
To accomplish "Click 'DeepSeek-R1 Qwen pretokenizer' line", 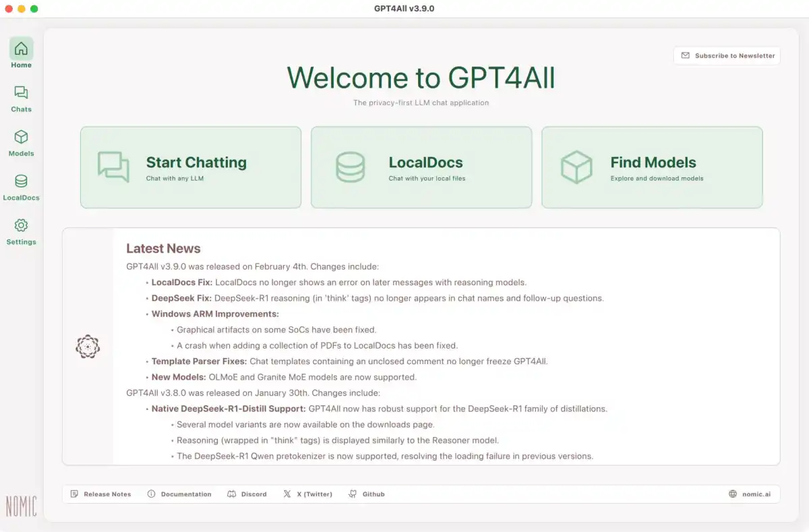I will tap(385, 456).
